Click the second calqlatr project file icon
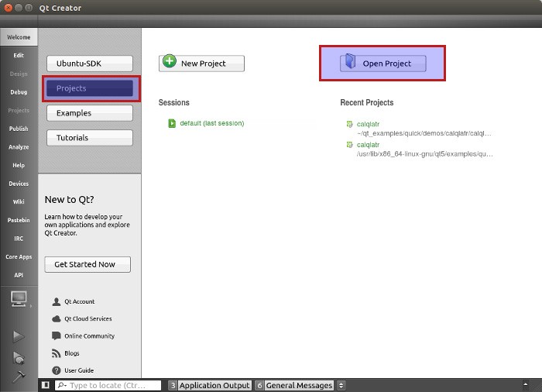Screen dimensions: 542x392 349,145
